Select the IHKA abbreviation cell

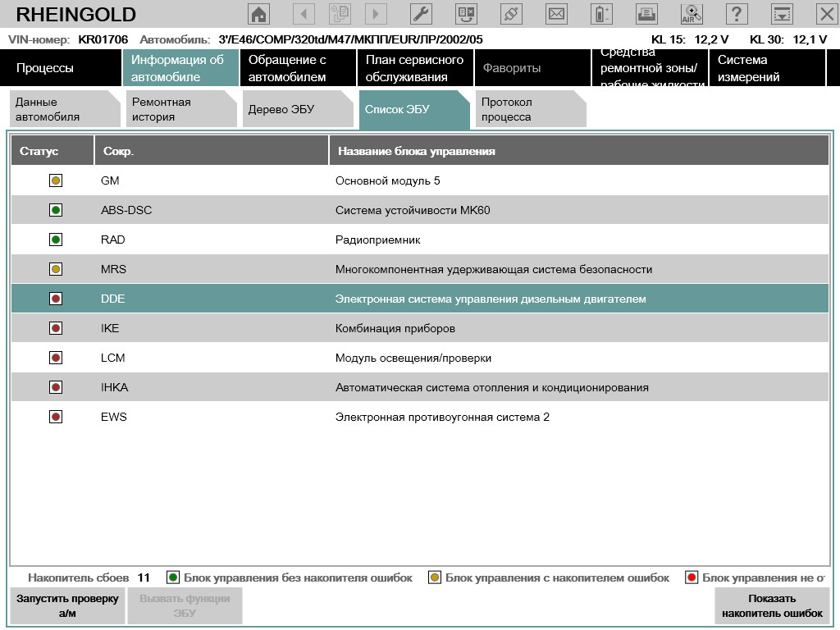tap(115, 387)
